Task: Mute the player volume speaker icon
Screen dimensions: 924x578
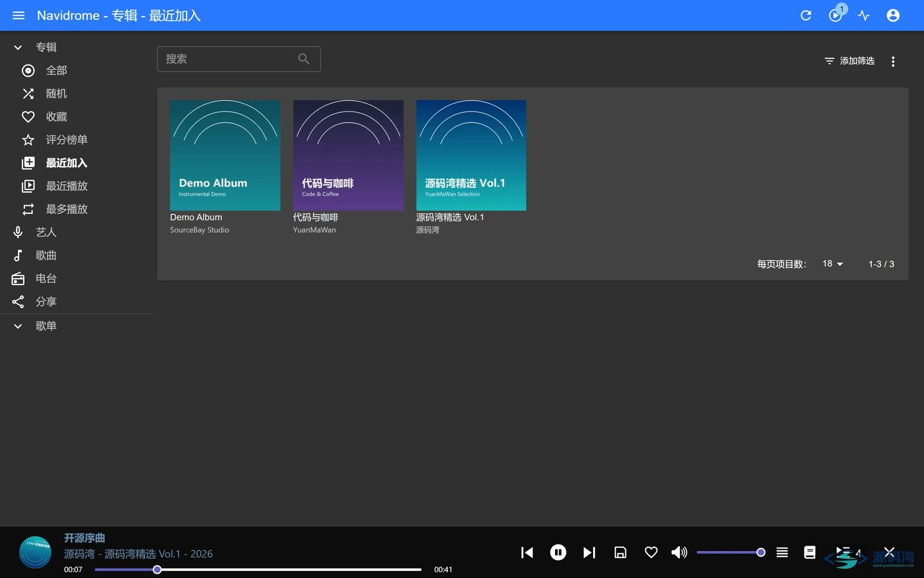Action: pyautogui.click(x=679, y=553)
